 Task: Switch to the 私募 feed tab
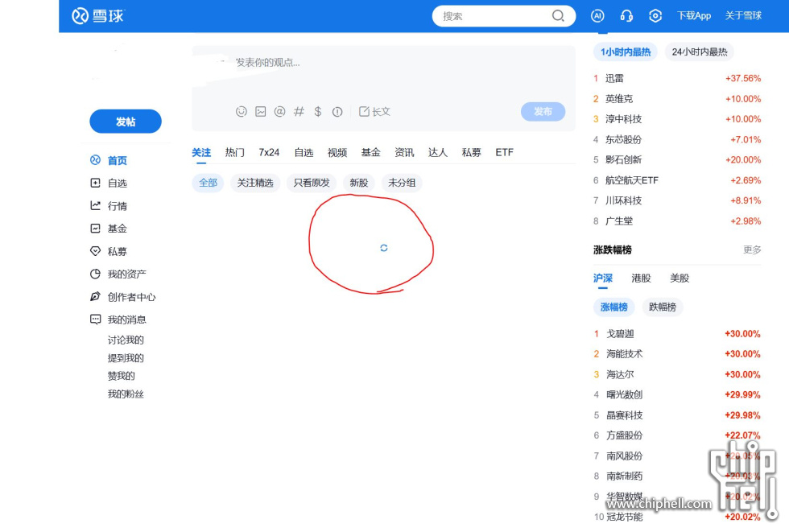pyautogui.click(x=472, y=152)
